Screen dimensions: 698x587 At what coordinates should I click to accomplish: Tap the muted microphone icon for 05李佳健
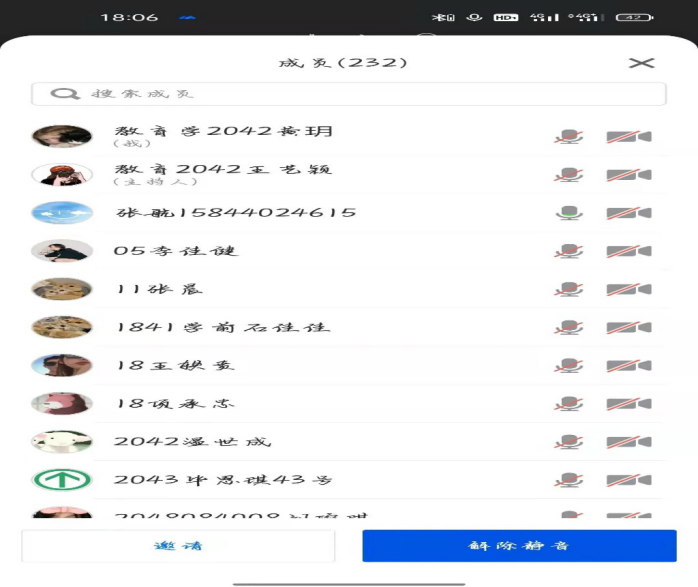(569, 251)
